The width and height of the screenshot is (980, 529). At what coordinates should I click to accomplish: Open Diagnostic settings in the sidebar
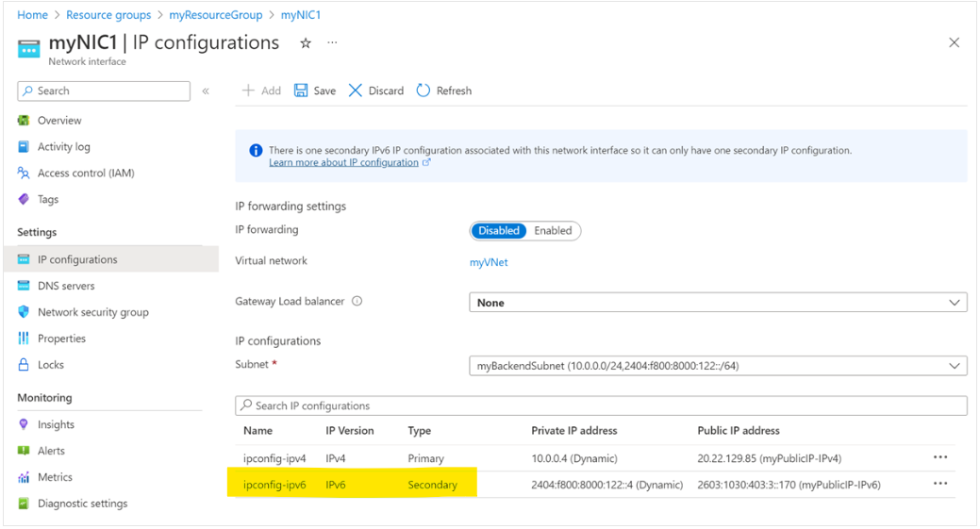pyautogui.click(x=82, y=504)
